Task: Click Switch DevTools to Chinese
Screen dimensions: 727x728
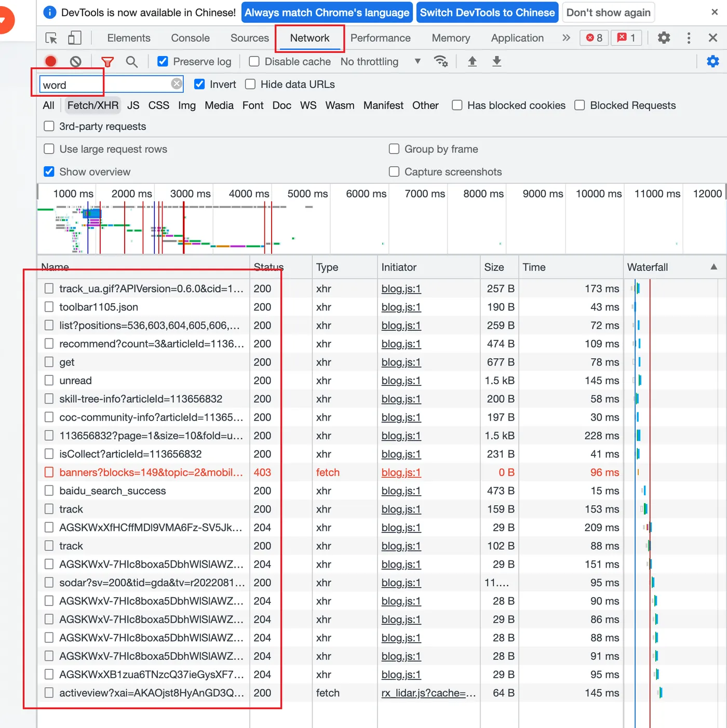Action: coord(488,12)
